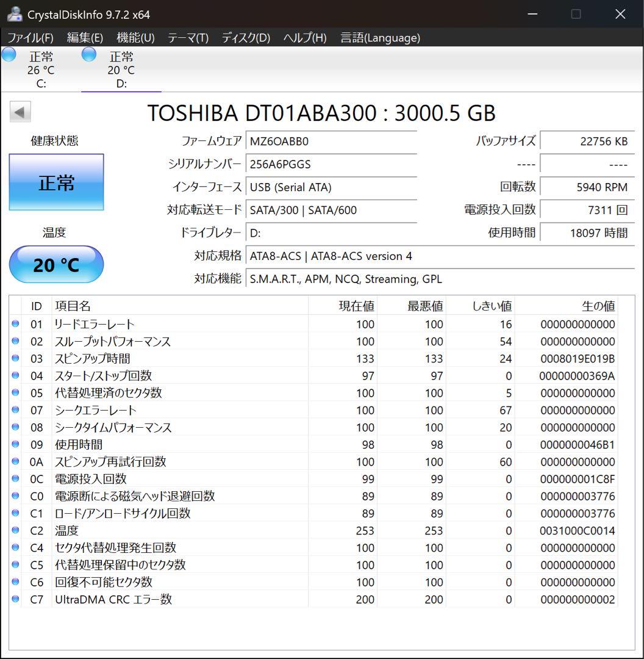The width and height of the screenshot is (644, 659).
Task: Click the CrystalDiskInfo app icon in title bar
Action: [15, 14]
